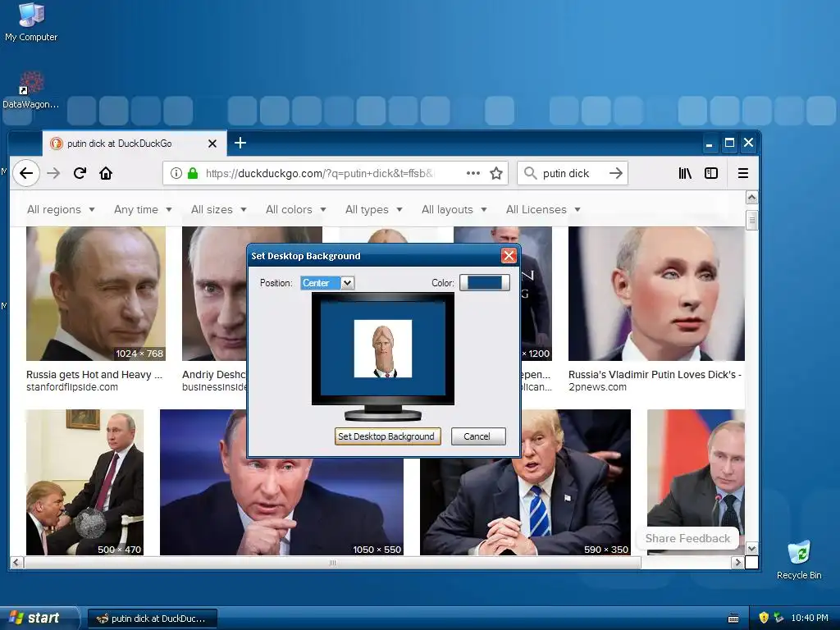840x630 pixels.
Task: Open page actions three-dot menu in address bar
Action: tap(473, 173)
